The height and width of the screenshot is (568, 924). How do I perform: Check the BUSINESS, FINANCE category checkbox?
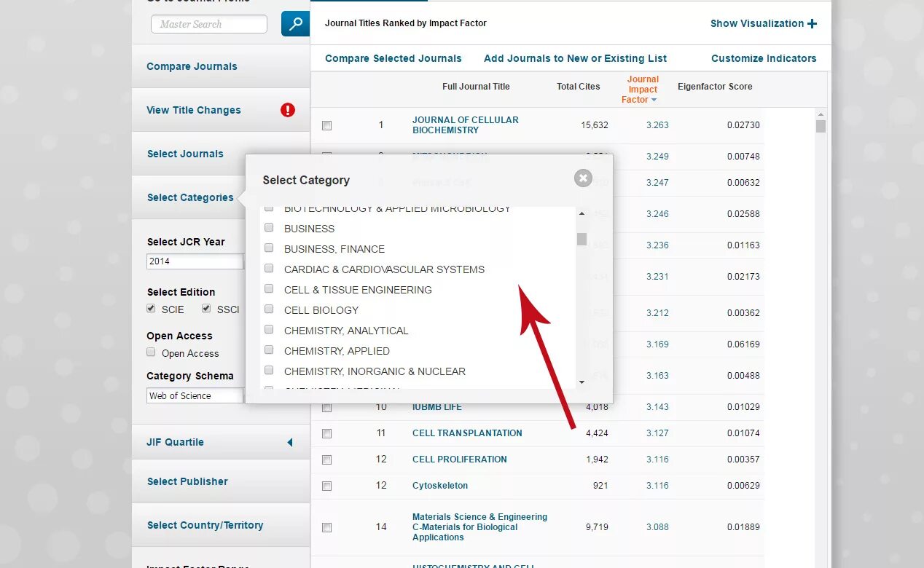[269, 248]
